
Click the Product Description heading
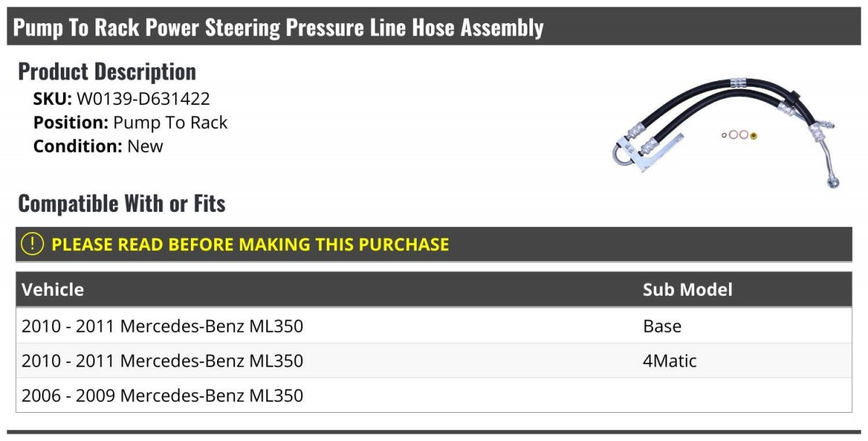107,72
